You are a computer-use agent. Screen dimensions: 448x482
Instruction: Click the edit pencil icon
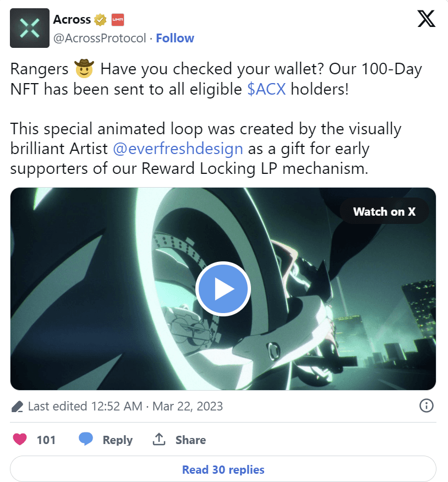click(x=17, y=407)
